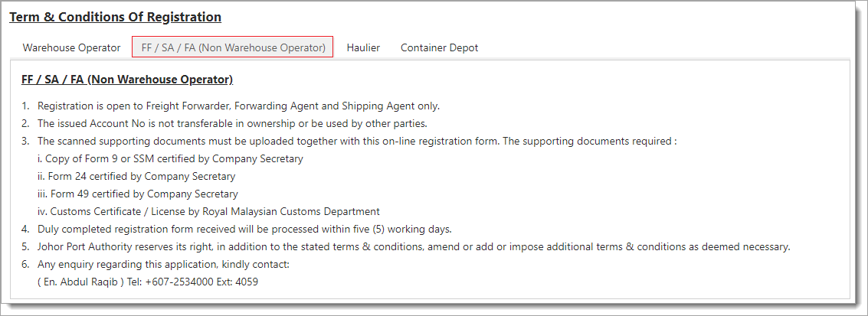Go to the Container Depot tab
Viewport: 868px width, 316px height.
tap(439, 47)
